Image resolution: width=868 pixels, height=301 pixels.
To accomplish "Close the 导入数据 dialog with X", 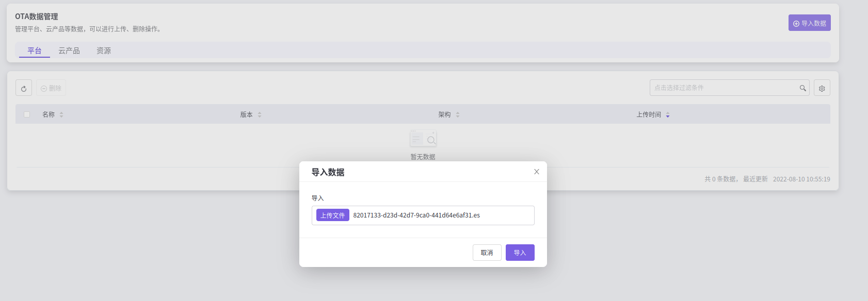I will tap(537, 172).
